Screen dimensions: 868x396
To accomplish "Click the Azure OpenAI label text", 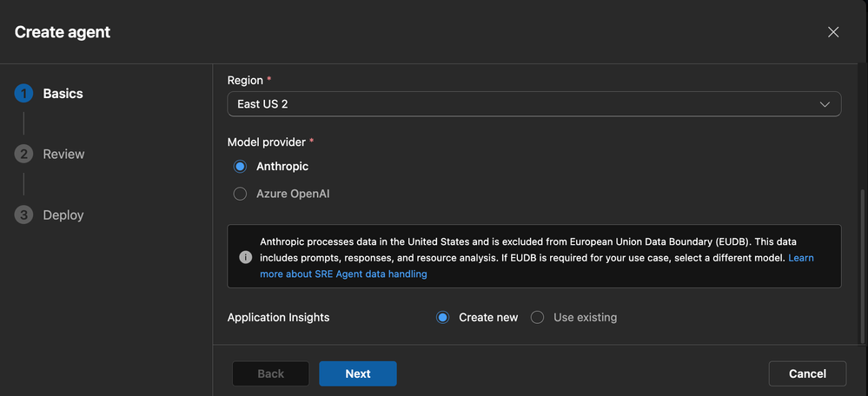I will coord(293,195).
